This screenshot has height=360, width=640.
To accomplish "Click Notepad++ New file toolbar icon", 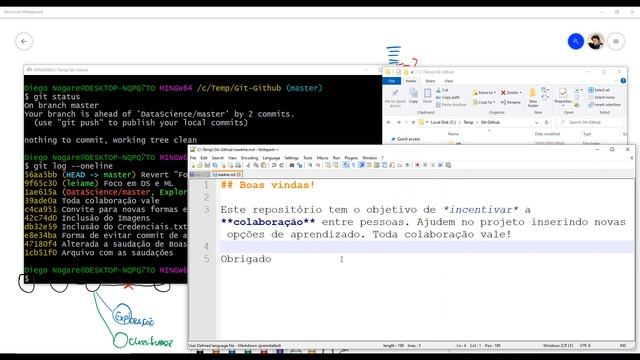I will click(x=193, y=165).
